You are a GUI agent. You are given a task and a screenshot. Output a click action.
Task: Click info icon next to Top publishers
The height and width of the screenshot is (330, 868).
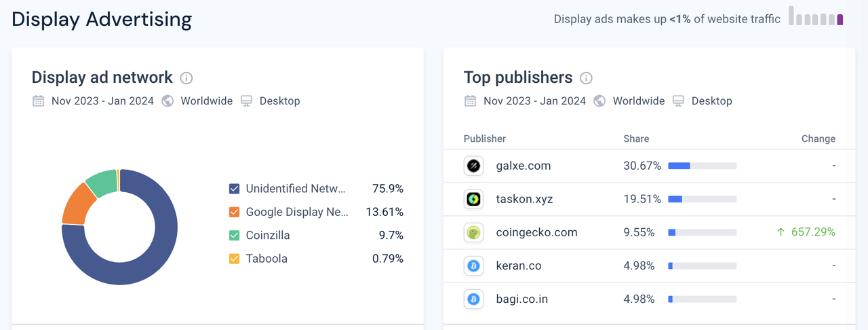(587, 78)
